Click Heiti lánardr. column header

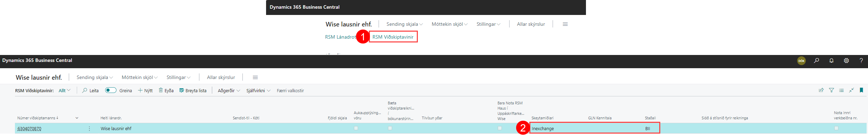[x=111, y=118]
